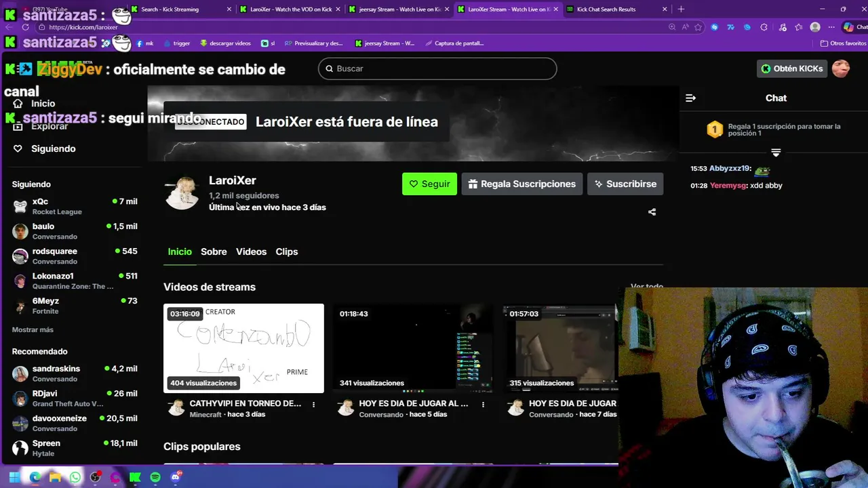This screenshot has width=868, height=488.
Task: Click chat username Yeremysg
Action: pos(727,185)
